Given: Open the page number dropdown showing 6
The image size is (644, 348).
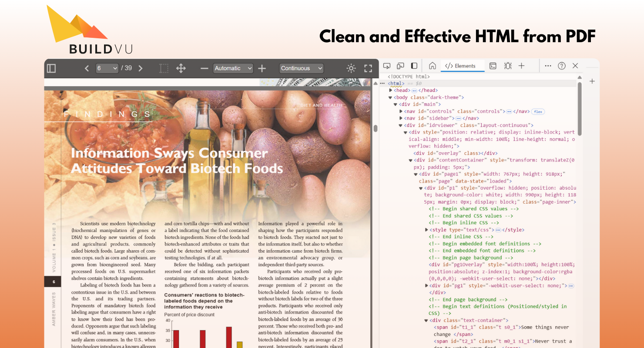Looking at the screenshot, I should (x=107, y=68).
